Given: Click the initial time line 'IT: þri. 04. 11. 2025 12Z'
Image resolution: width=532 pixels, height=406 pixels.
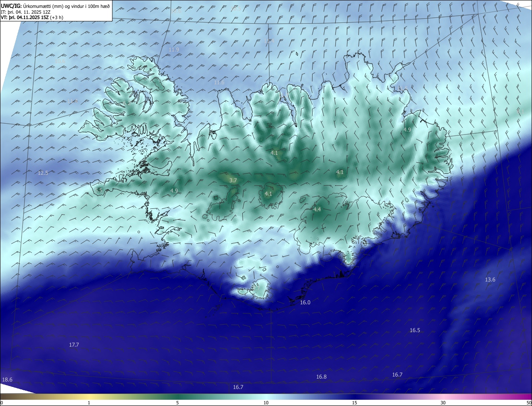Looking at the screenshot, I should (x=25, y=12).
